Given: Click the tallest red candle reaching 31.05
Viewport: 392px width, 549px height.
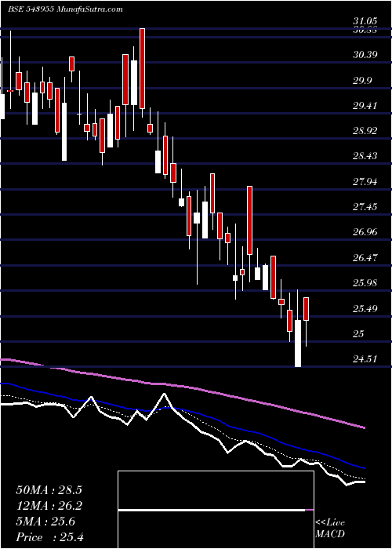Looking at the screenshot, I should click(x=142, y=69).
